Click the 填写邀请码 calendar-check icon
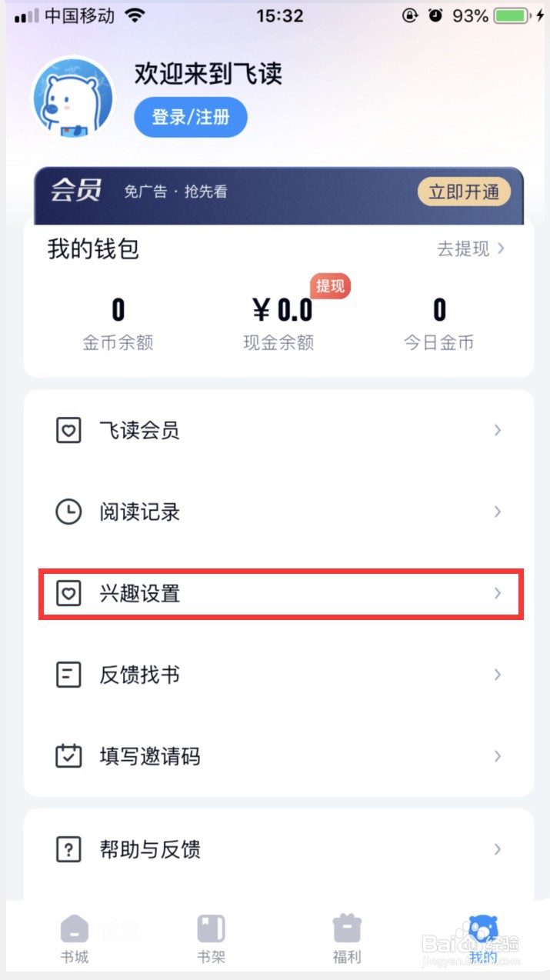The height and width of the screenshot is (980, 550). 68,756
